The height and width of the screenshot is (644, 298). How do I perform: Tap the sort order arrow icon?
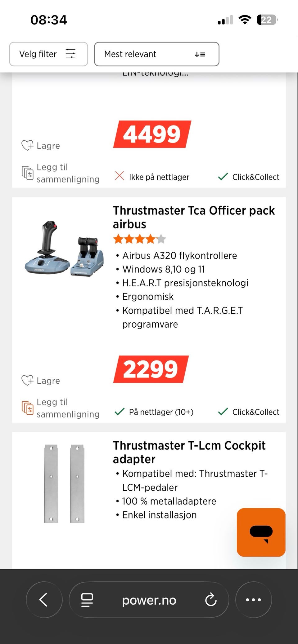pos(200,55)
